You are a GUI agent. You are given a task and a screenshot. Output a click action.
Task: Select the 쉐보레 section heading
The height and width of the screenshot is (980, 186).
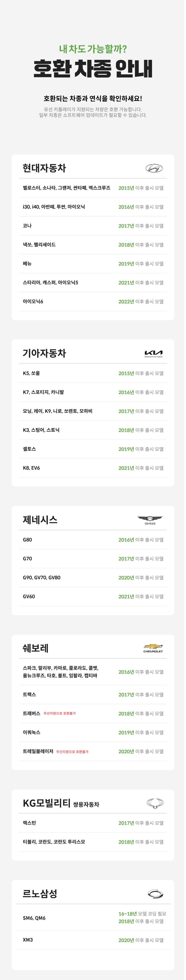35,648
